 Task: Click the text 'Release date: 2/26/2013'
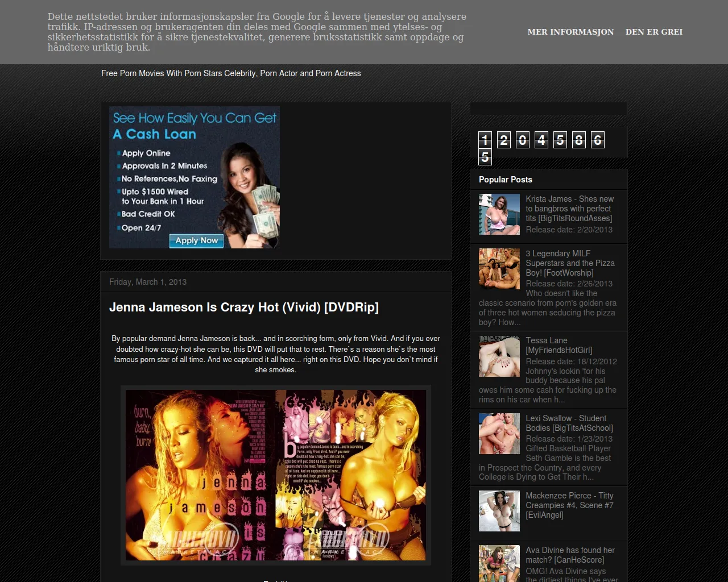click(569, 284)
